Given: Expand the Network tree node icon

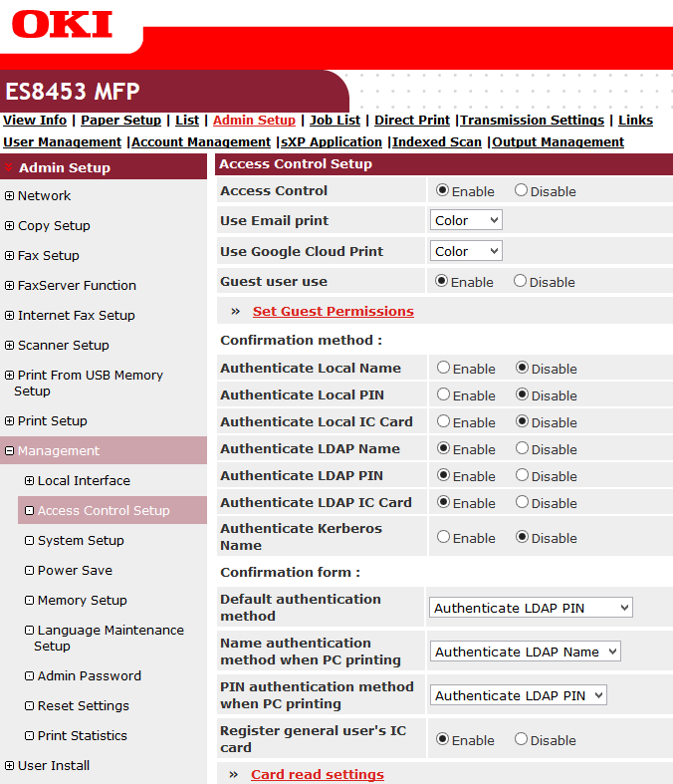Looking at the screenshot, I should click(10, 196).
